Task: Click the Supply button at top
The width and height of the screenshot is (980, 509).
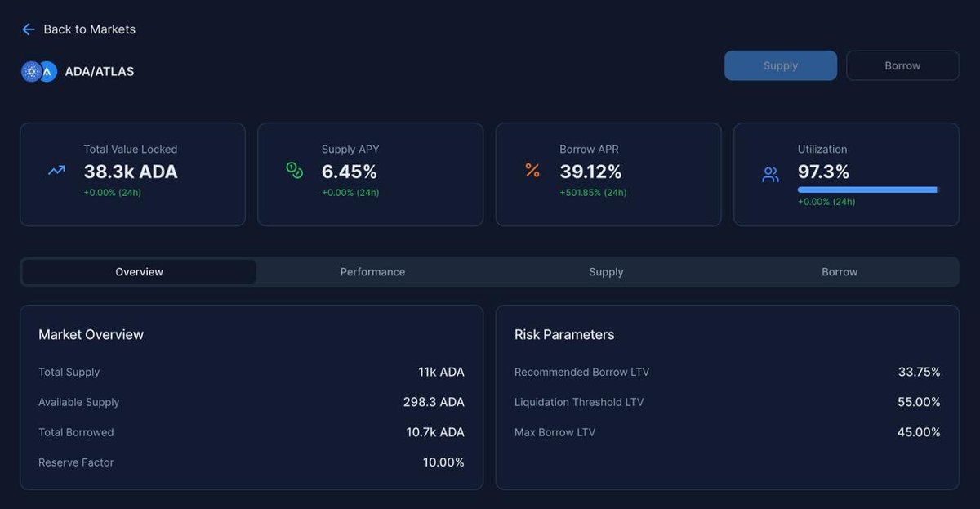Action: tap(781, 65)
